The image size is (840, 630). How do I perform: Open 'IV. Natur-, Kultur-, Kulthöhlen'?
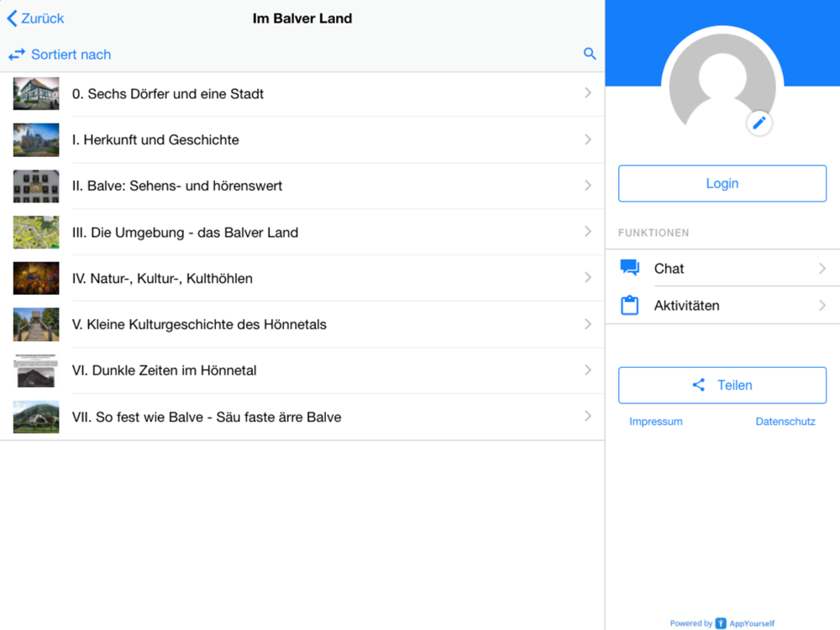[302, 278]
